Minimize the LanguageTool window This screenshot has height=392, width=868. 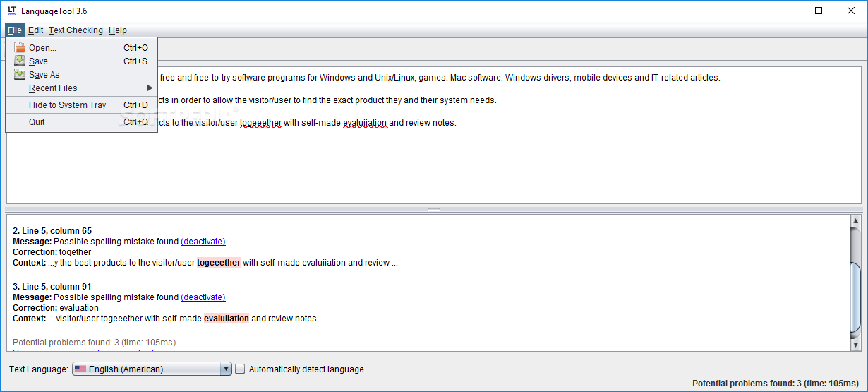pos(785,11)
